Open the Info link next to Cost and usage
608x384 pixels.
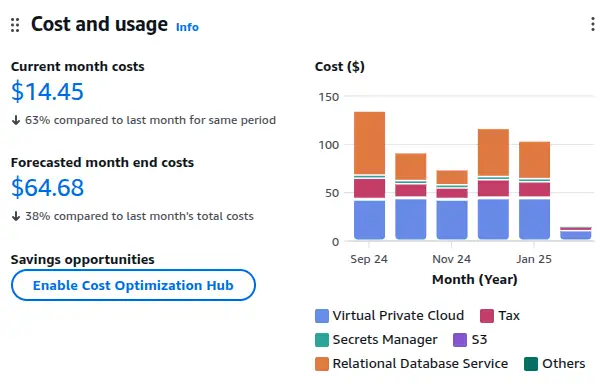click(187, 27)
